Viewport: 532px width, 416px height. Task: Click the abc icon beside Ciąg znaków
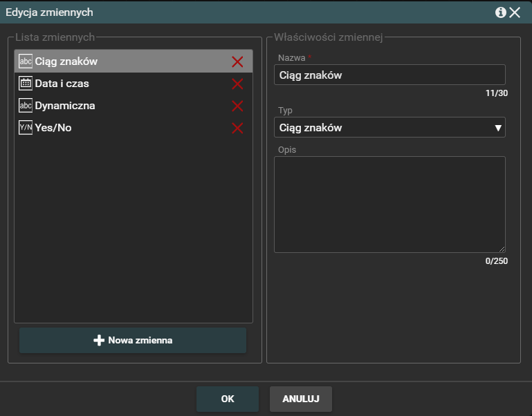[26, 62]
